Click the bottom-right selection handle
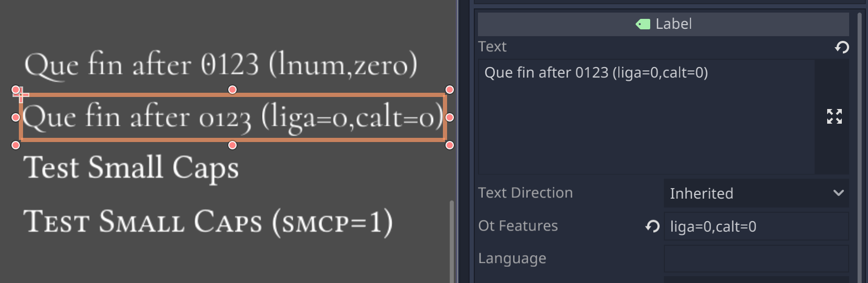Image resolution: width=868 pixels, height=283 pixels. click(449, 145)
